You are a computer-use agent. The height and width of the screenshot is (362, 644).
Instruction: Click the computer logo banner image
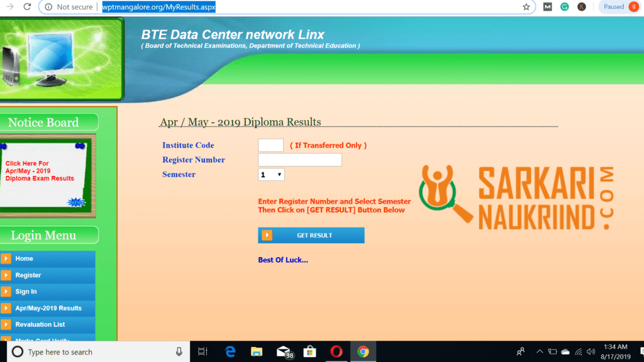(x=62, y=58)
